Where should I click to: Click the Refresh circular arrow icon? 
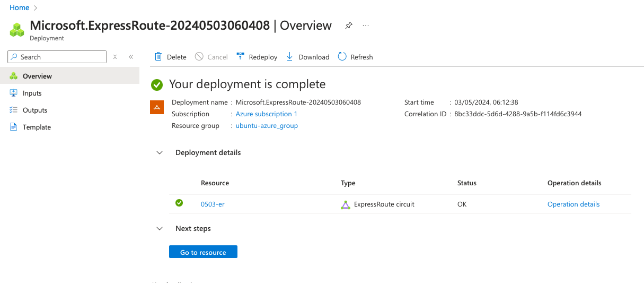(x=342, y=56)
